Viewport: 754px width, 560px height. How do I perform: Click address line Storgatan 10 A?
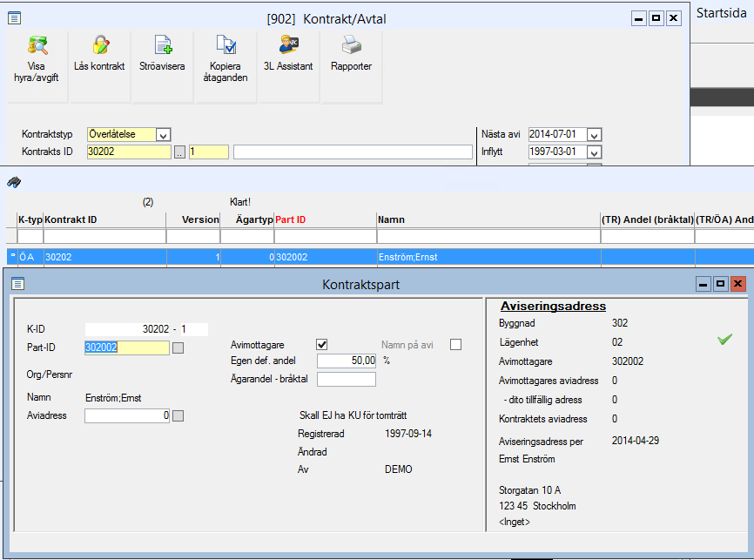pyautogui.click(x=529, y=490)
